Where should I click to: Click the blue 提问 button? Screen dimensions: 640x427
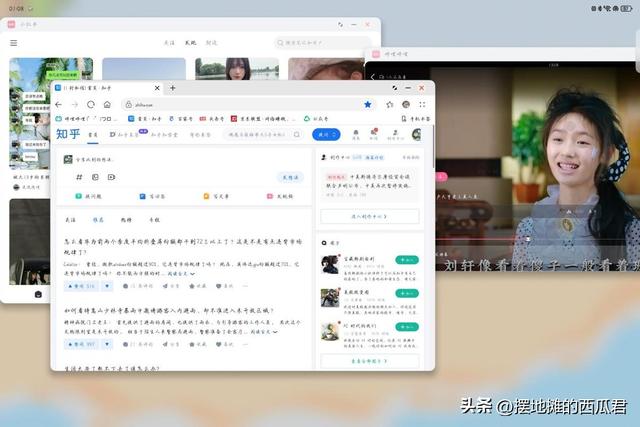pyautogui.click(x=326, y=134)
